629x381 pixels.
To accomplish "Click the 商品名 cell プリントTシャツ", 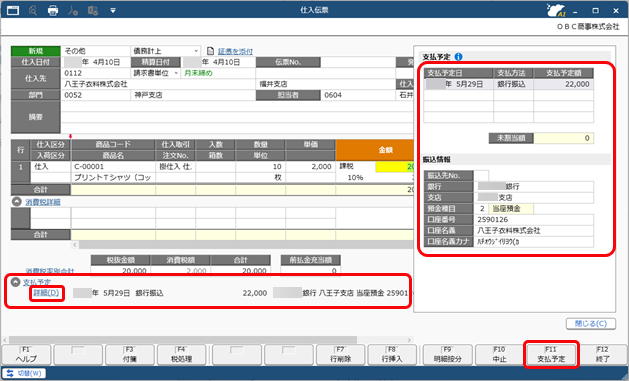I will (x=113, y=177).
